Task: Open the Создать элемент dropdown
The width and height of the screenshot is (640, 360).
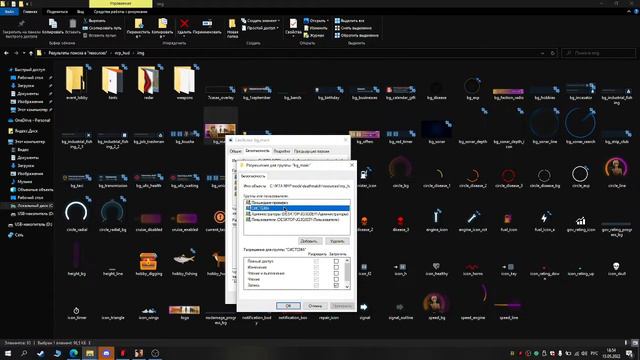Action: (260, 20)
